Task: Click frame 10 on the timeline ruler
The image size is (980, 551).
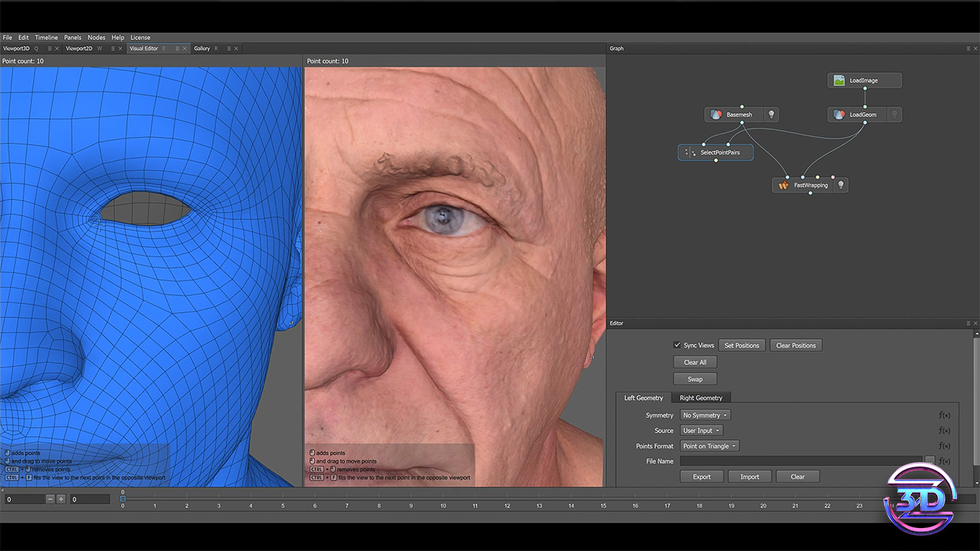Action: click(x=443, y=505)
